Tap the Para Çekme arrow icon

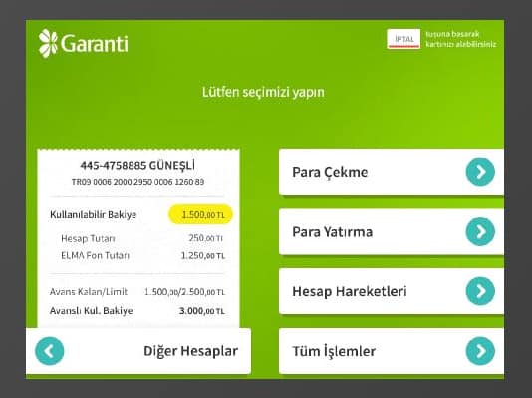(480, 172)
